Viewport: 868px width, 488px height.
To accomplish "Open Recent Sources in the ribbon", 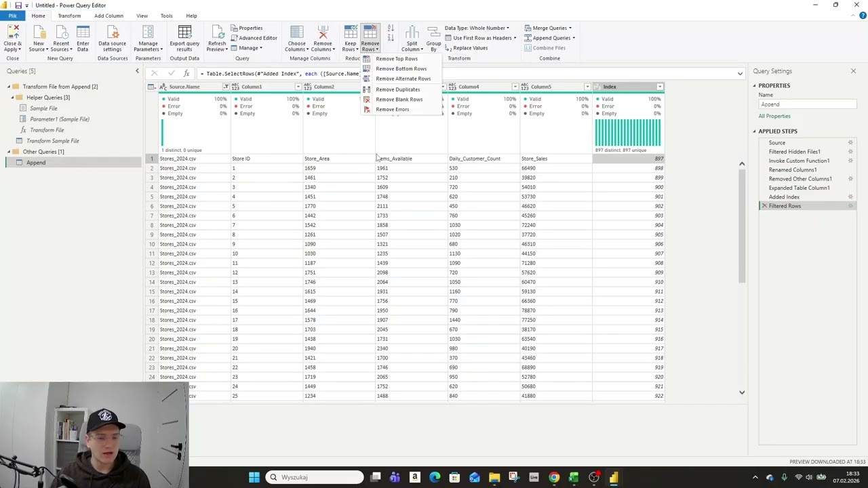I will (x=61, y=39).
